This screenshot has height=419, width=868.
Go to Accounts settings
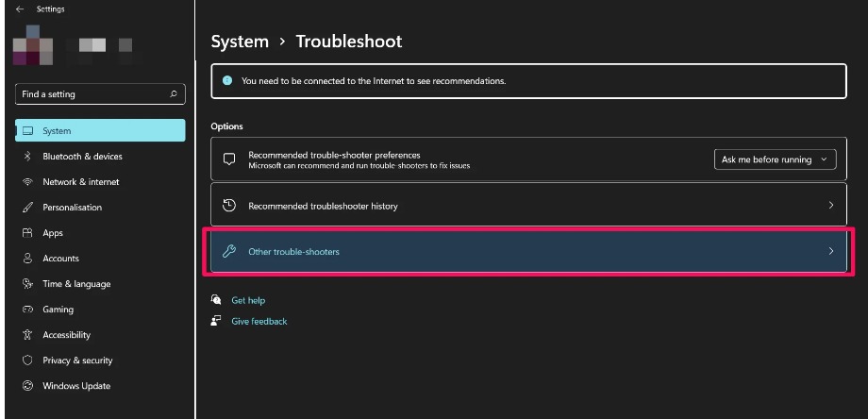pos(60,259)
